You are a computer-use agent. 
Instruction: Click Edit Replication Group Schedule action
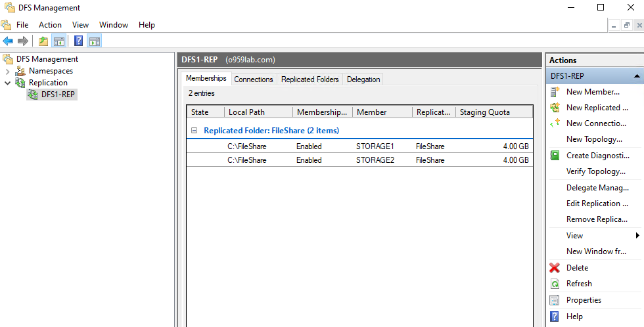[x=597, y=204]
